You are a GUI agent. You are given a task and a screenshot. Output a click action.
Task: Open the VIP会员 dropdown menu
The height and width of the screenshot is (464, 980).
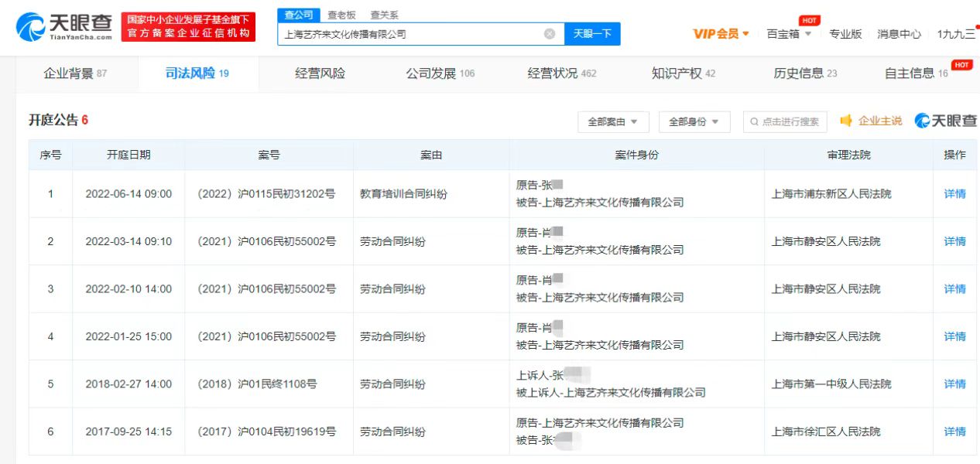coord(721,34)
